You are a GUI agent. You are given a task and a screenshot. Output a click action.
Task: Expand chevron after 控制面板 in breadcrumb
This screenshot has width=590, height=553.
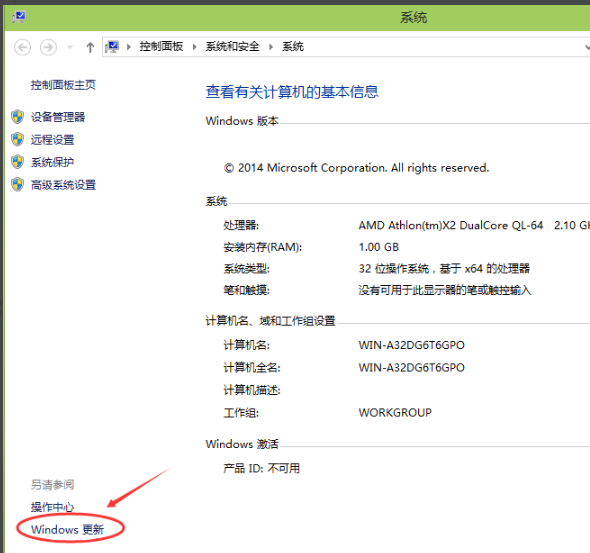pyautogui.click(x=195, y=47)
